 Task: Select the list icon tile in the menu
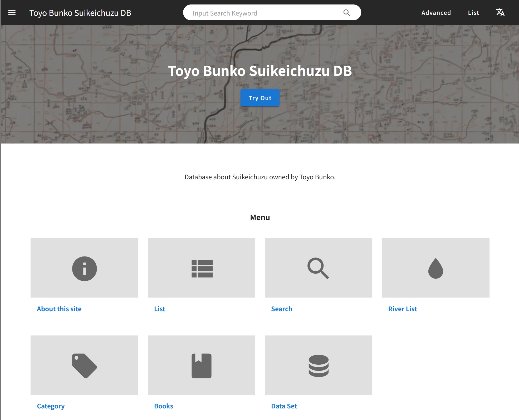point(202,268)
